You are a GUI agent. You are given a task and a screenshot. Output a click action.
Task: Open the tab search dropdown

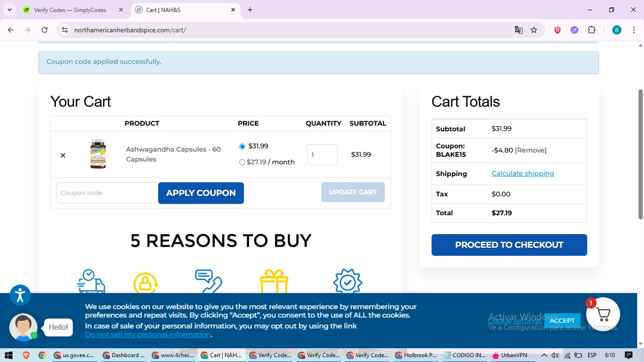click(x=9, y=10)
